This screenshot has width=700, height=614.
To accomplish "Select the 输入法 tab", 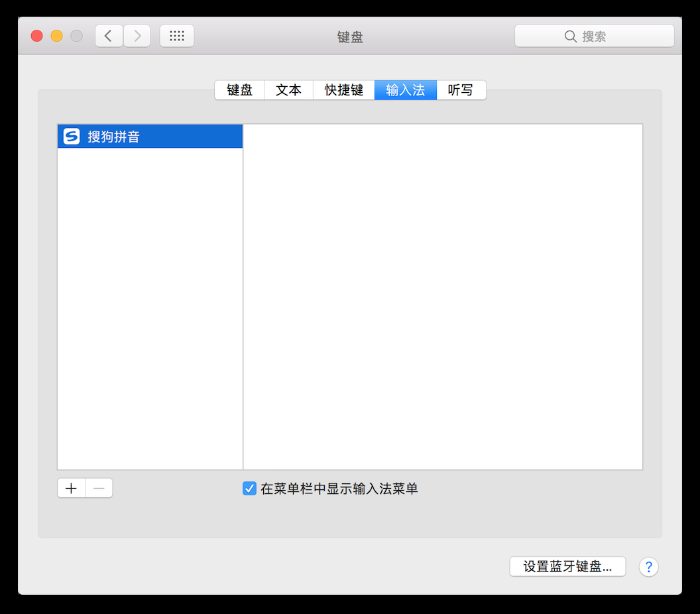I will pos(405,90).
